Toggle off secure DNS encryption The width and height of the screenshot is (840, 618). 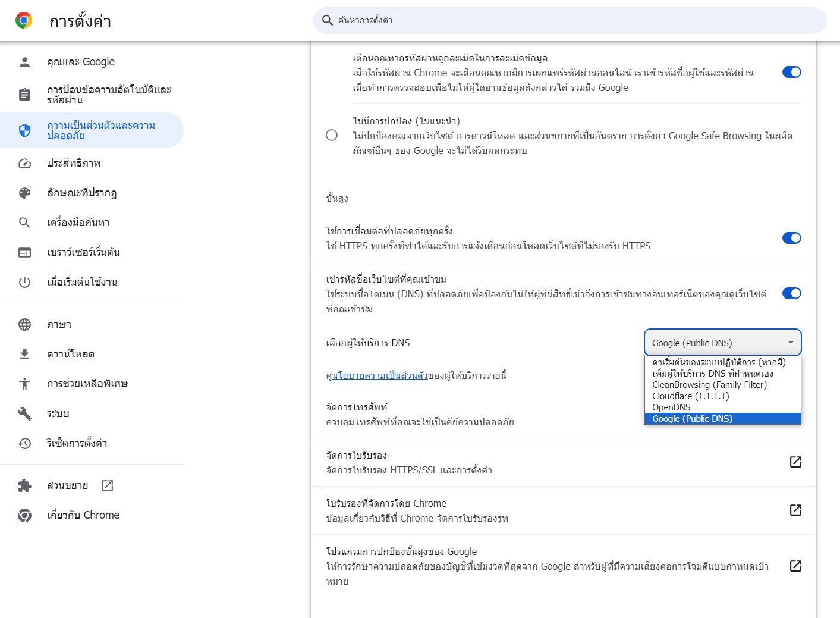(791, 293)
